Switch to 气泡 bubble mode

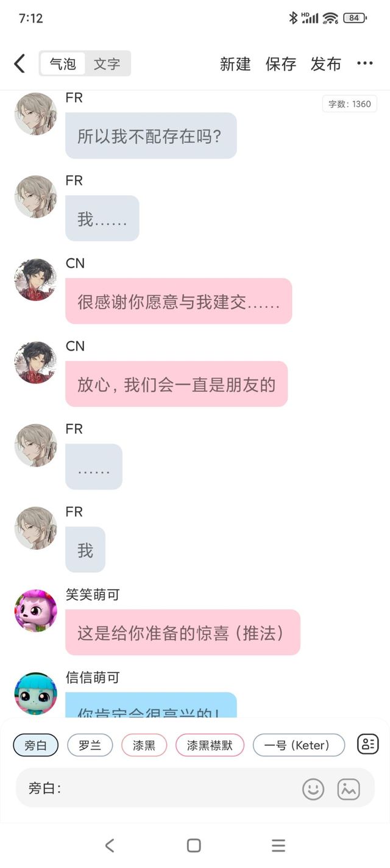pos(63,63)
